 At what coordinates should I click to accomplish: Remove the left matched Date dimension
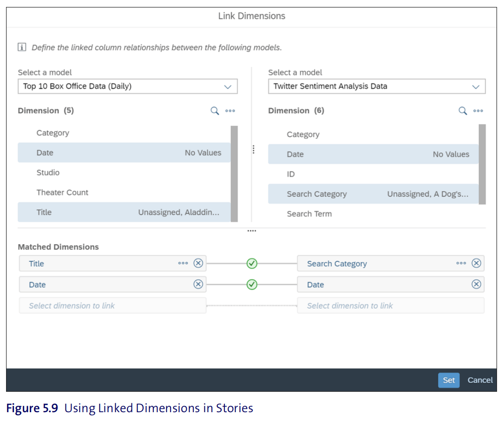198,284
